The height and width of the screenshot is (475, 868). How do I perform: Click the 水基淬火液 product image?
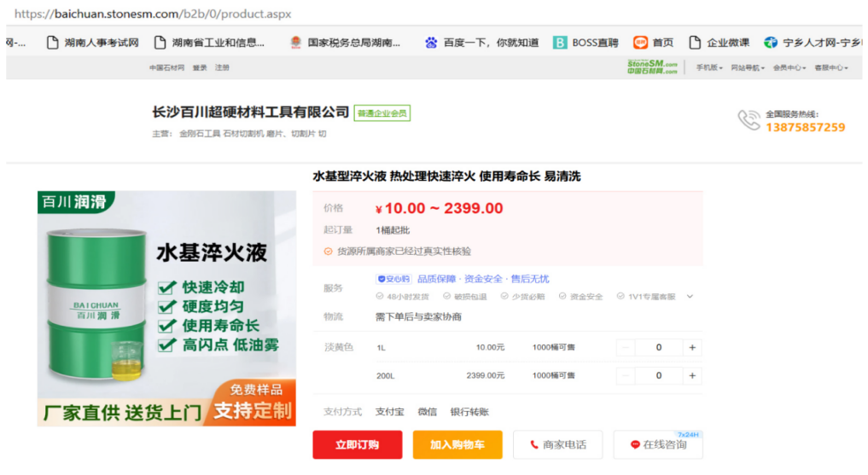pos(166,308)
